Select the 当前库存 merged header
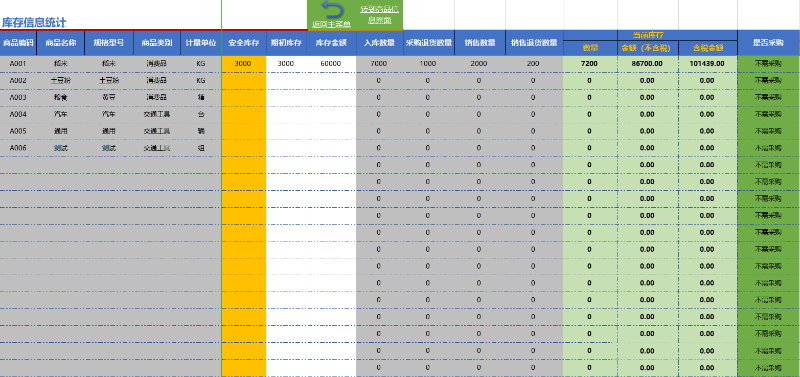The height and width of the screenshot is (377, 800). pyautogui.click(x=650, y=35)
